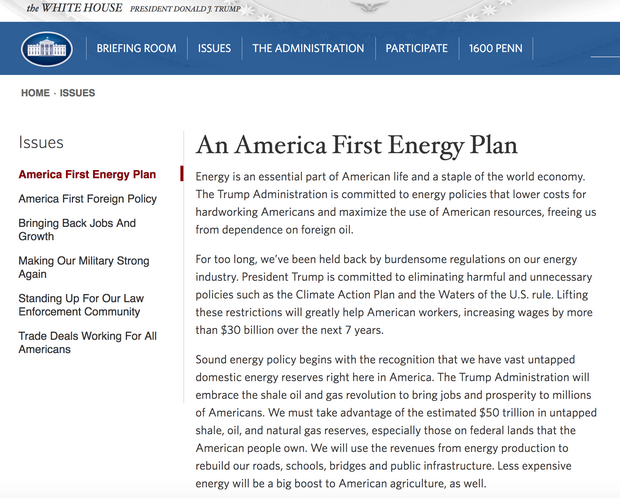This screenshot has height=498, width=620.
Task: Open the Briefing Room menu
Action: click(x=136, y=48)
